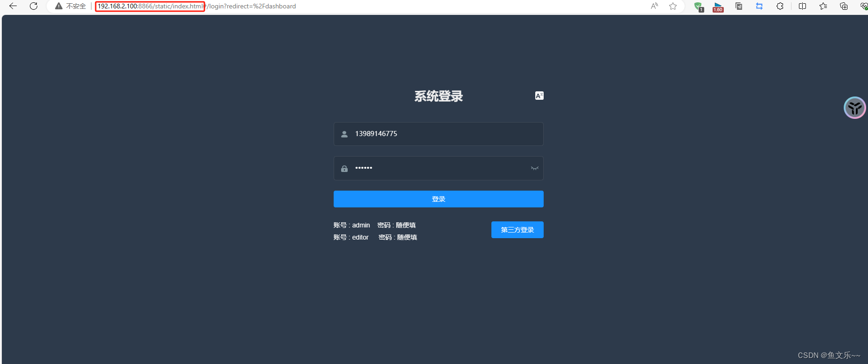Click the floating round assistant icon
Viewport: 868px width, 364px height.
tap(855, 108)
